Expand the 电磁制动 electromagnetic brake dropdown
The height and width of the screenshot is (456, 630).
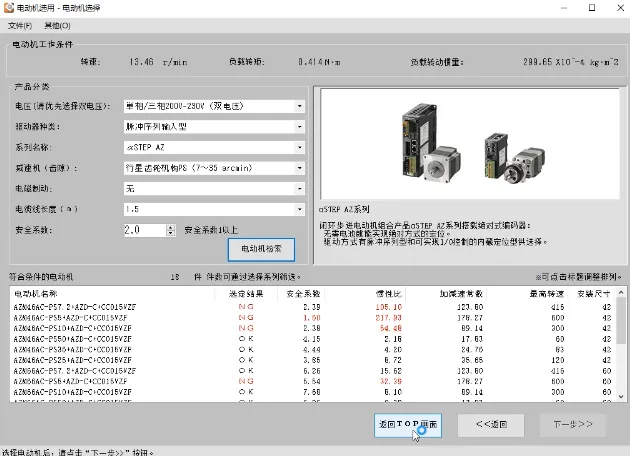tap(299, 189)
